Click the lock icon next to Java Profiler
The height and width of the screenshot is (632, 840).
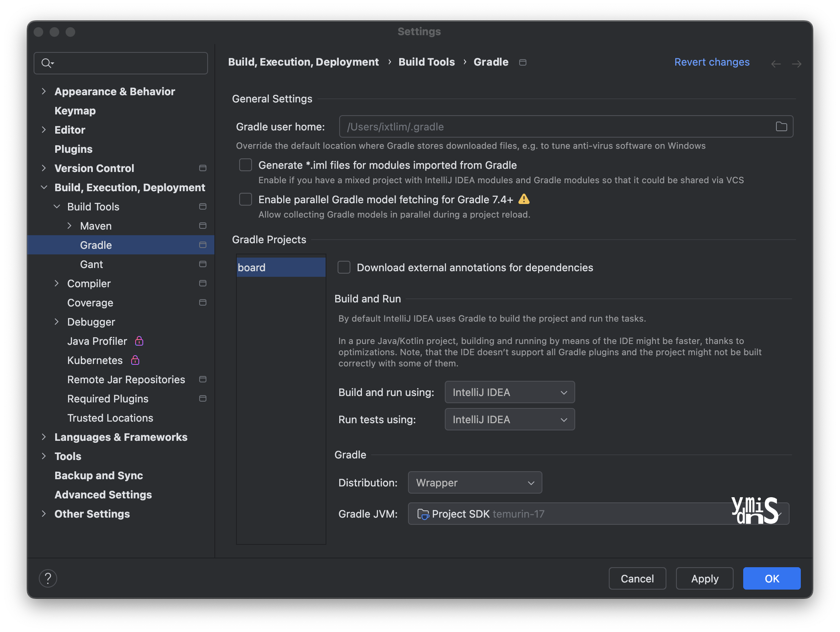[x=139, y=341]
